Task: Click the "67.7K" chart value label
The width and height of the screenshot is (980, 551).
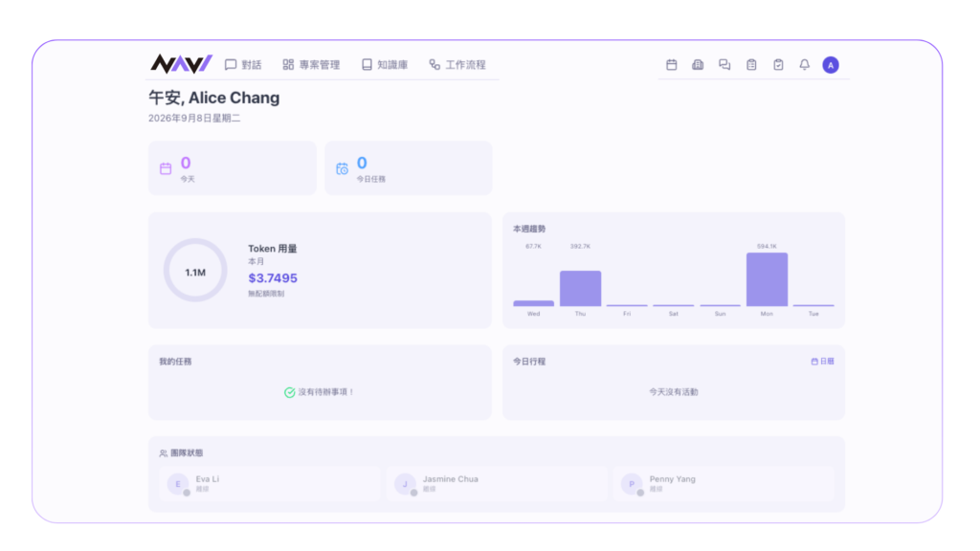Action: pyautogui.click(x=534, y=247)
